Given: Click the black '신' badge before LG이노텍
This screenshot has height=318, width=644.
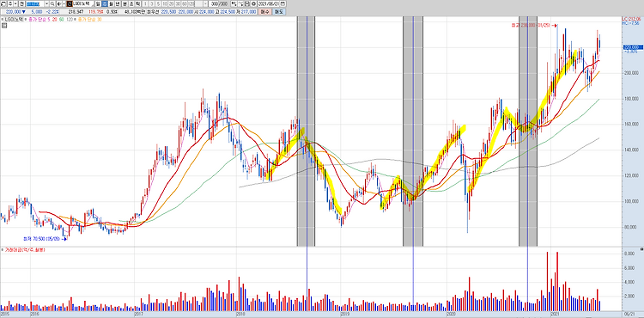Looking at the screenshot, I should (x=70, y=3).
